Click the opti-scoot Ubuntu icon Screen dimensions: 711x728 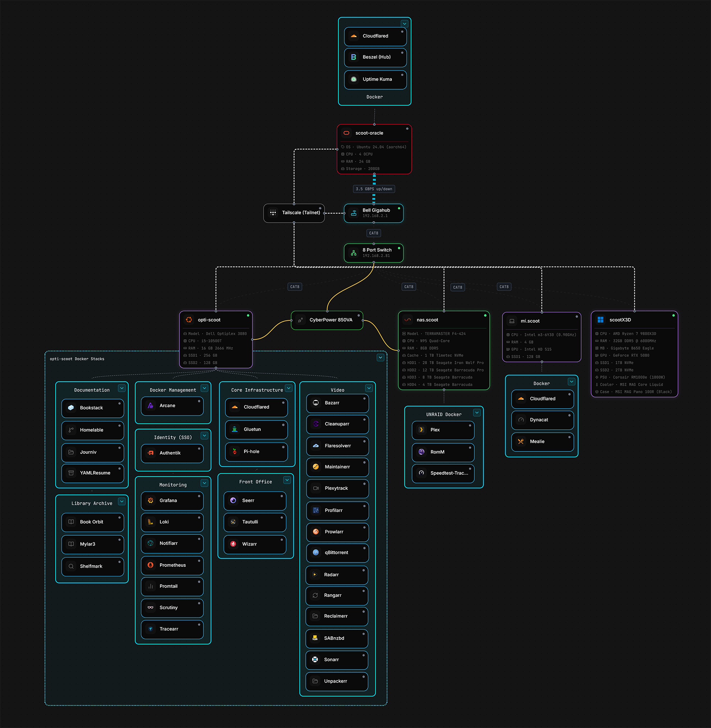tap(189, 320)
